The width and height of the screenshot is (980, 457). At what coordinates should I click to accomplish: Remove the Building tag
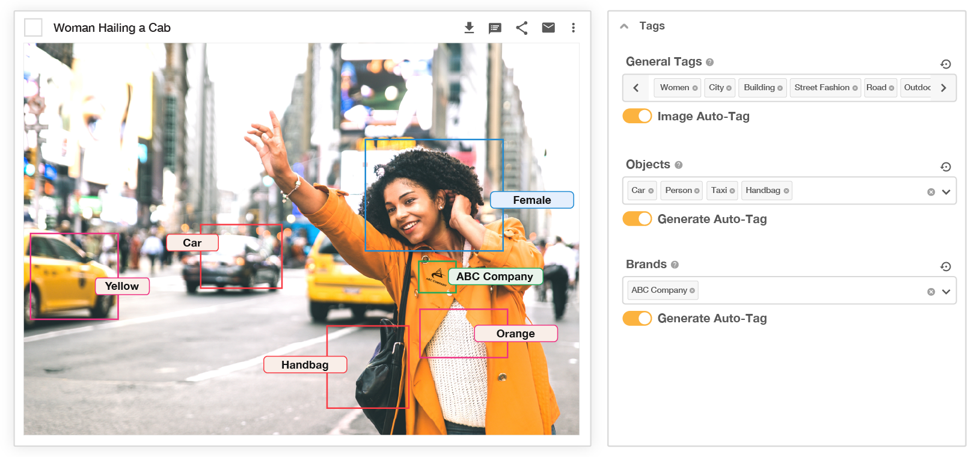(780, 88)
